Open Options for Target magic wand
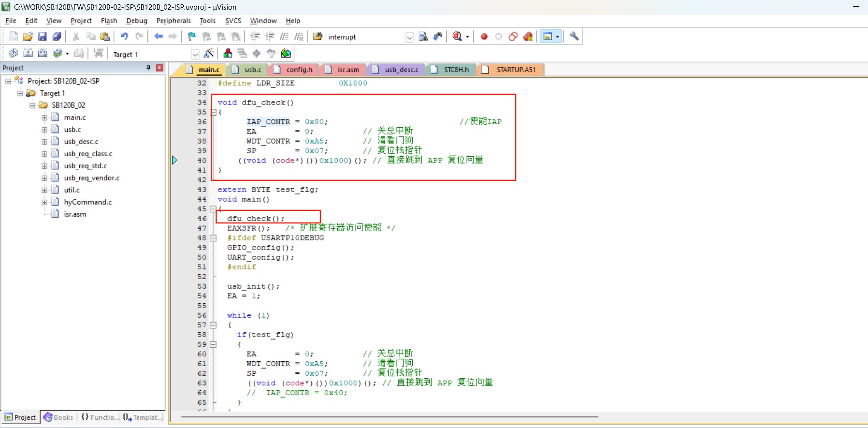The height and width of the screenshot is (428, 868). (209, 53)
